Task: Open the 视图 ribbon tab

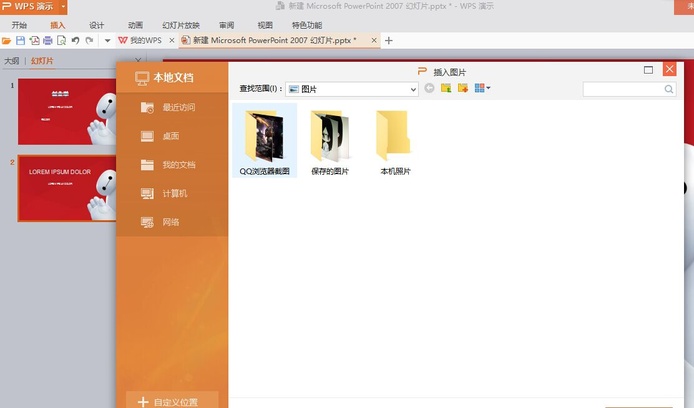Action: point(265,25)
